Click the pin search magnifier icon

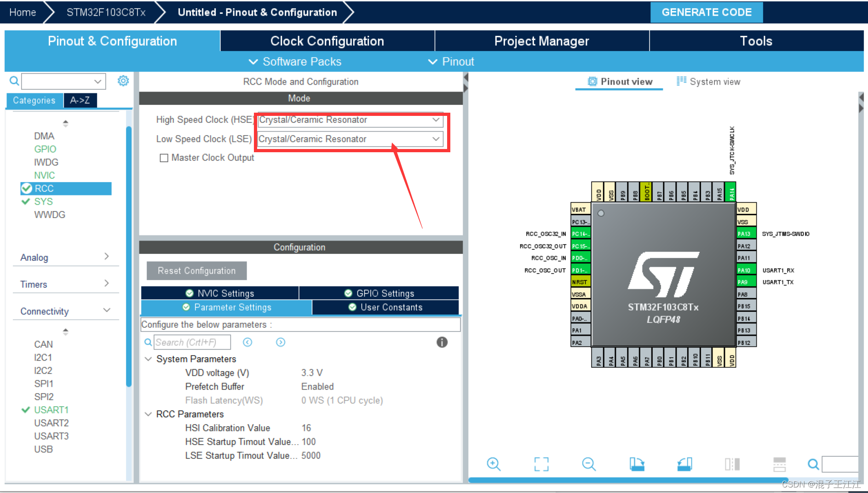click(813, 464)
